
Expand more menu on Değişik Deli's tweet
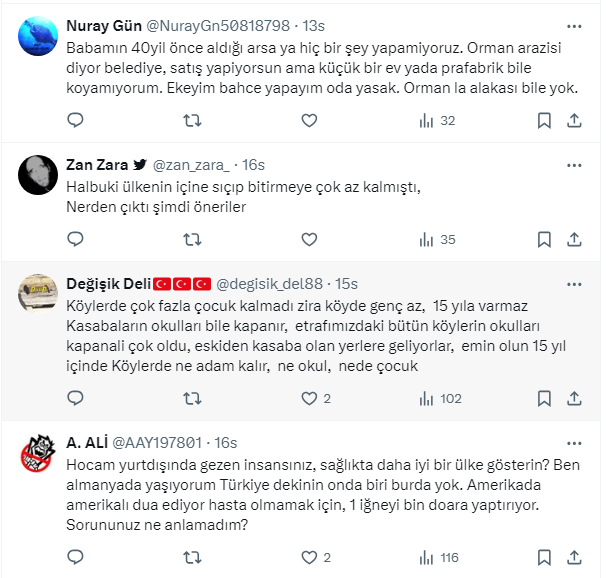coord(575,283)
